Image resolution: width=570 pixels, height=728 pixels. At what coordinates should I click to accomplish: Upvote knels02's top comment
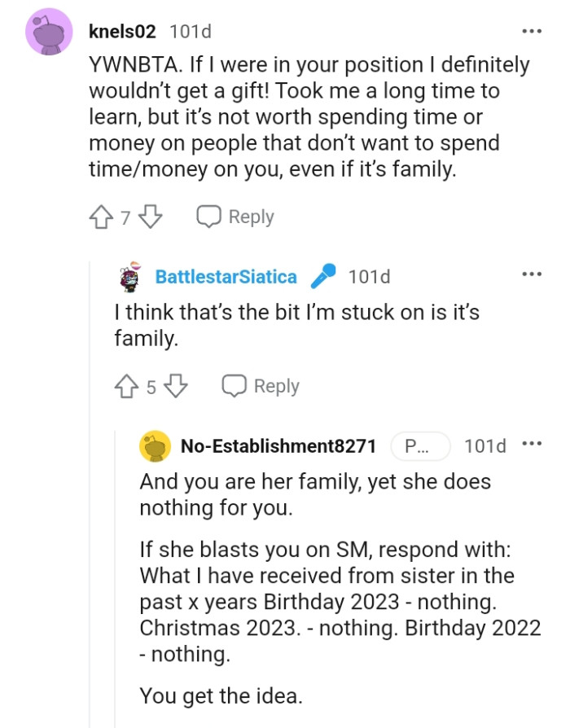(100, 217)
